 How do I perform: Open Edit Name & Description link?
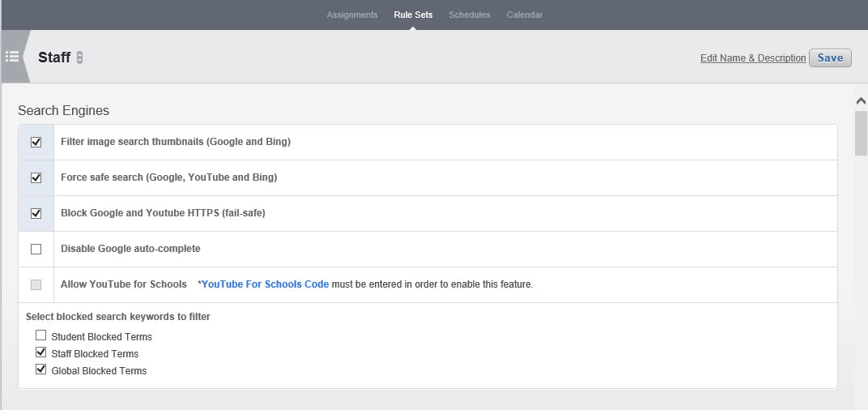pos(753,58)
